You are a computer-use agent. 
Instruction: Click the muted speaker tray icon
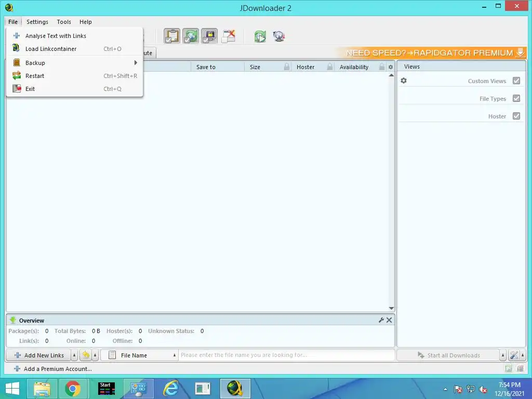click(484, 389)
